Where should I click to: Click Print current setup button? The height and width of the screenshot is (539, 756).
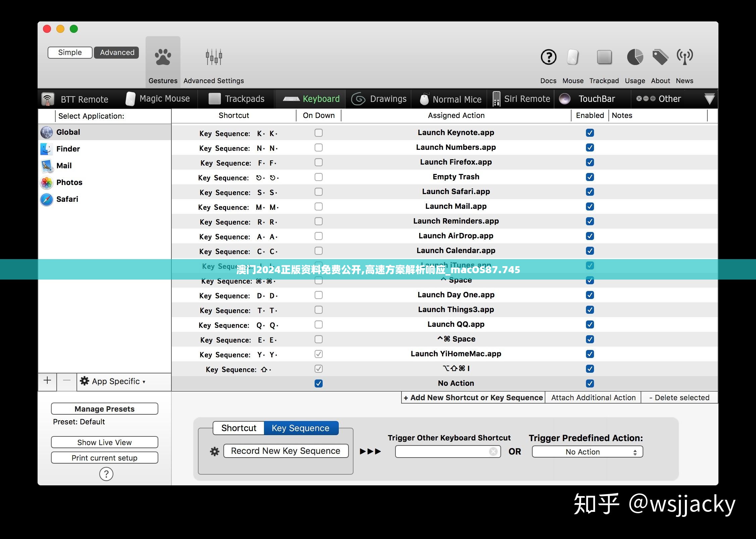pos(104,458)
